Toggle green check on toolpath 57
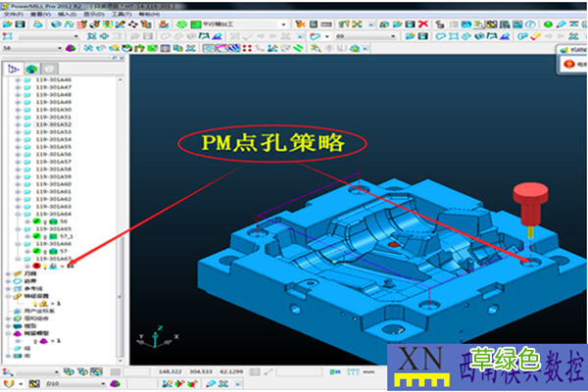Viewport: 588px width, 392px height. (36, 251)
